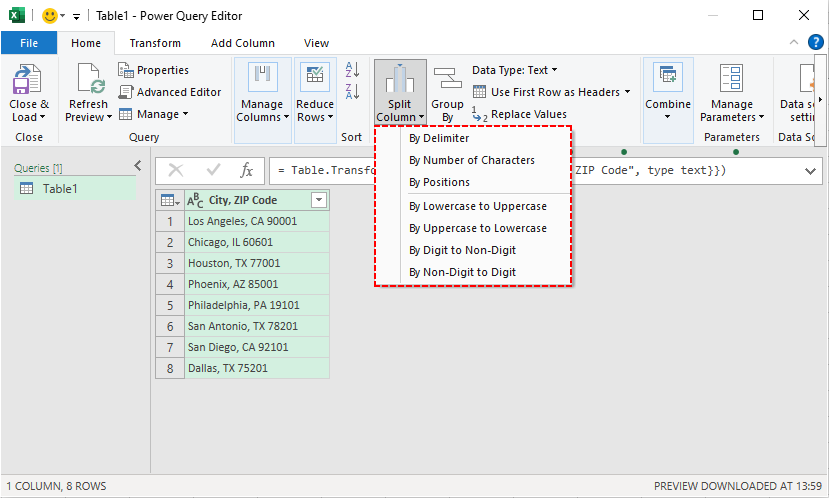Select cell Chicago, IL 60601
The height and width of the screenshot is (498, 829).
(257, 242)
